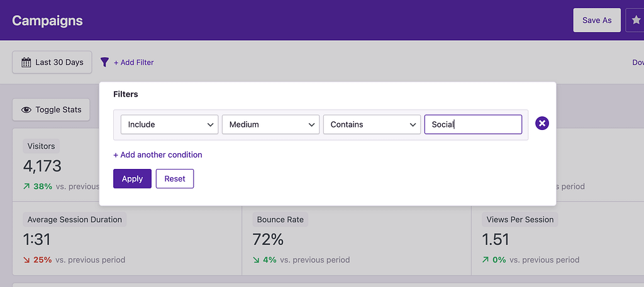
Task: Click the star favorite icon
Action: coord(636,20)
